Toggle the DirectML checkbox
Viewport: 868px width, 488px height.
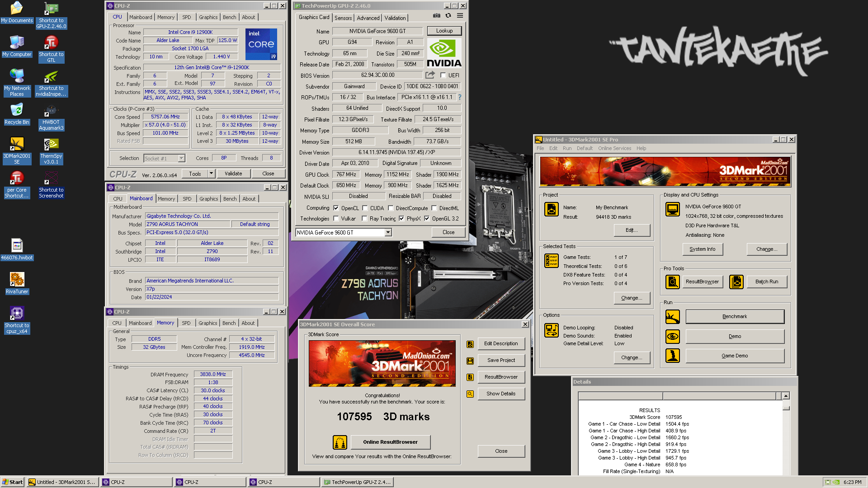(x=434, y=208)
